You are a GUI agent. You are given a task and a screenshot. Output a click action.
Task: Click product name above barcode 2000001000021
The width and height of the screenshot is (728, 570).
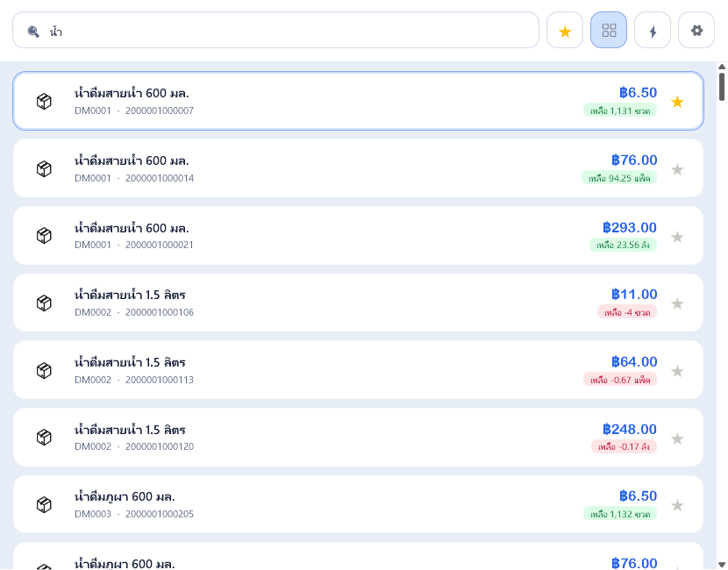(132, 227)
